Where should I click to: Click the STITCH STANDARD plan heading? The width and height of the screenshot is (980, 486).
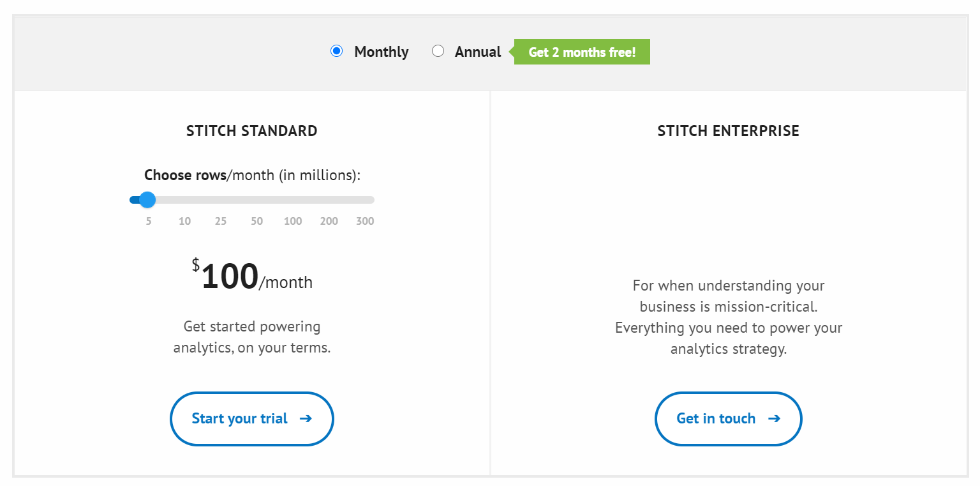[x=251, y=131]
